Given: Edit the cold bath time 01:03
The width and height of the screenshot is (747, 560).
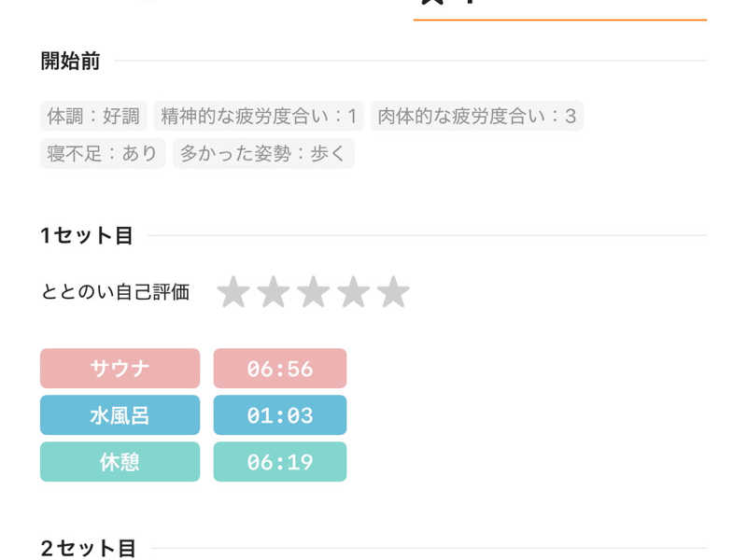Looking at the screenshot, I should [x=279, y=415].
